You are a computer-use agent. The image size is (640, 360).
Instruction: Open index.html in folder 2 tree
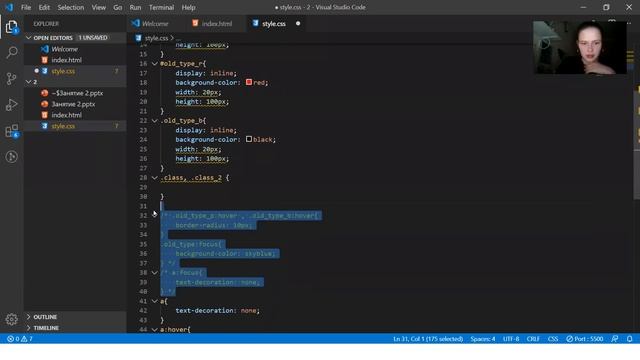click(x=67, y=115)
